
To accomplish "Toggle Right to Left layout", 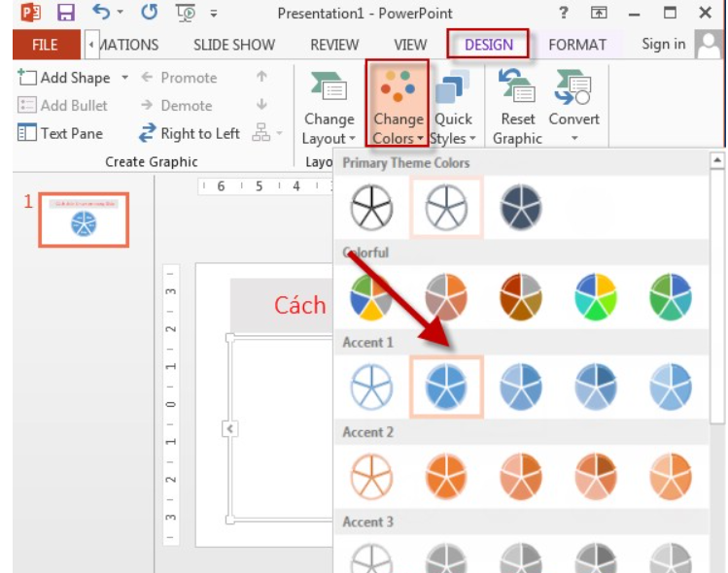I will pyautogui.click(x=189, y=133).
